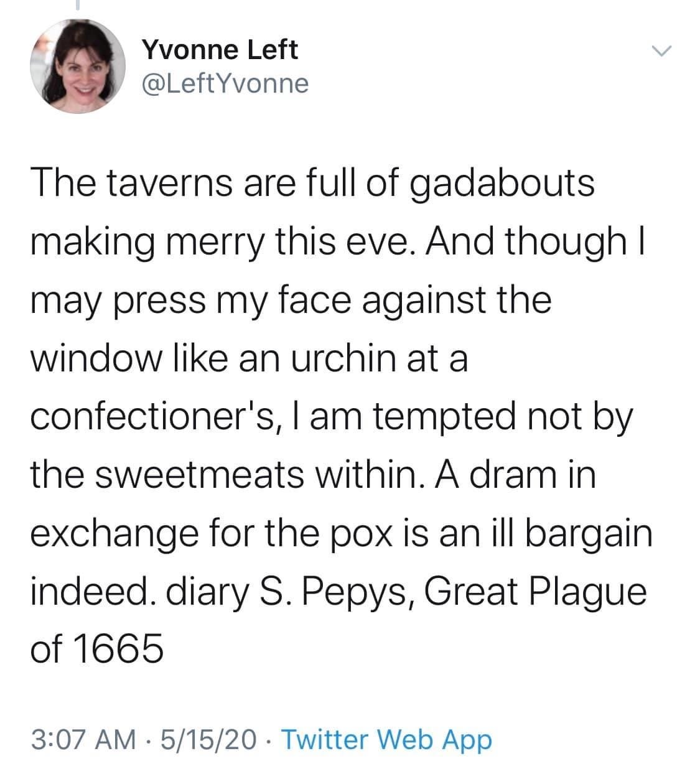This screenshot has height=774, width=700.
Task: Open Yvonne Left's profile picture
Action: point(77,66)
